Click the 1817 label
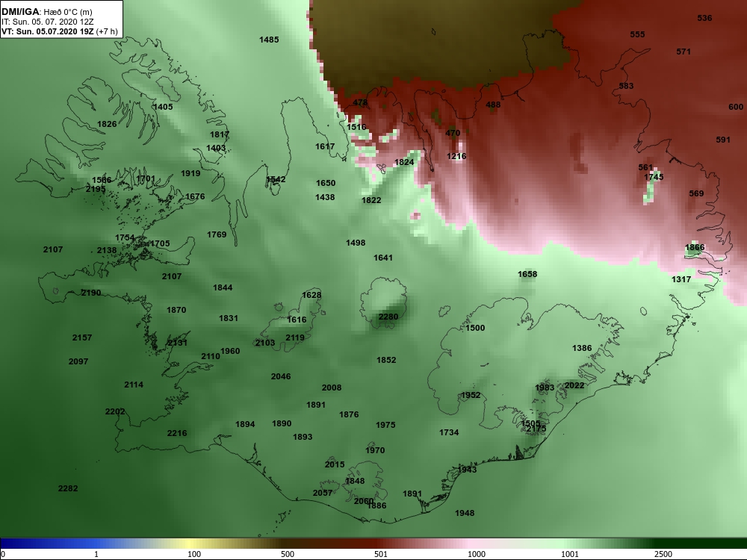 pos(220,134)
